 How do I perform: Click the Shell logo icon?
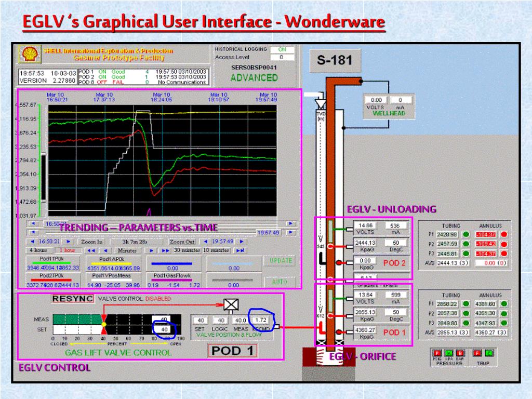pos(30,54)
